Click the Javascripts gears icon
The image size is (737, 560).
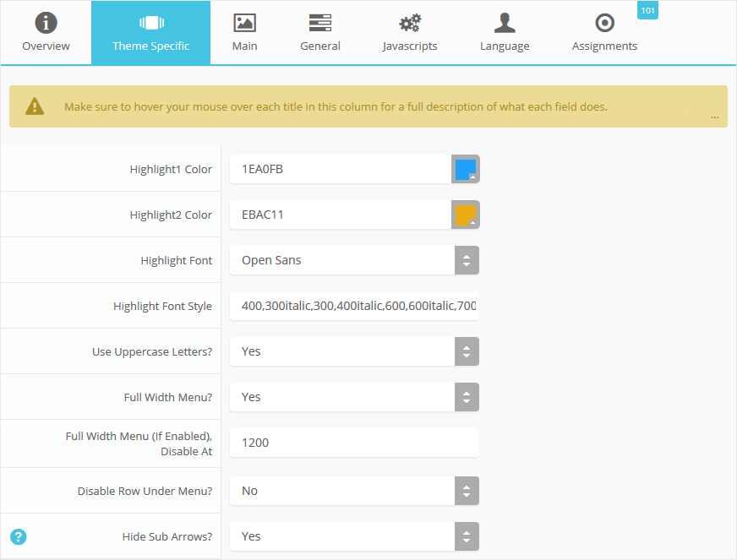pyautogui.click(x=410, y=23)
